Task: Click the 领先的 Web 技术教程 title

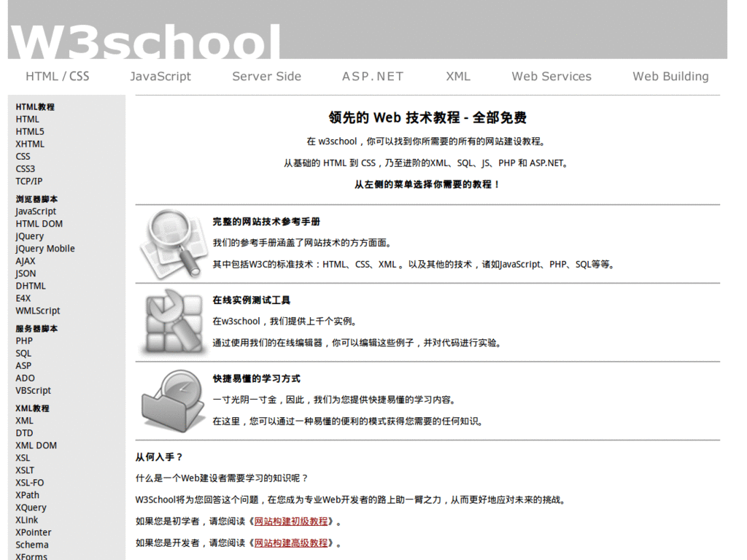Action: 427,117
